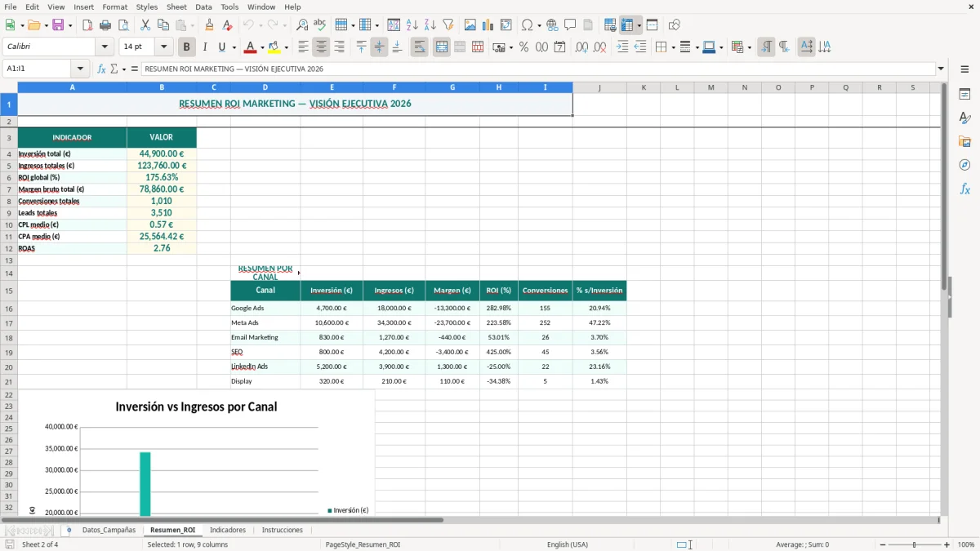
Task: Open the Name Box dropdown
Action: click(80, 69)
